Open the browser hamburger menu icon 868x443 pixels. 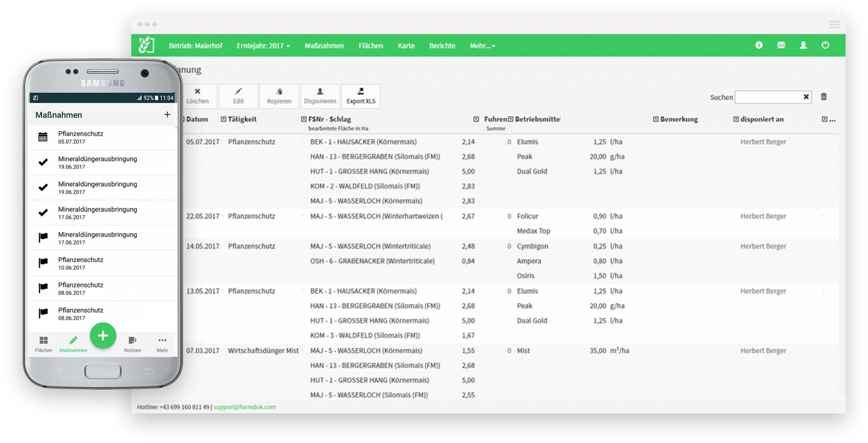point(834,24)
